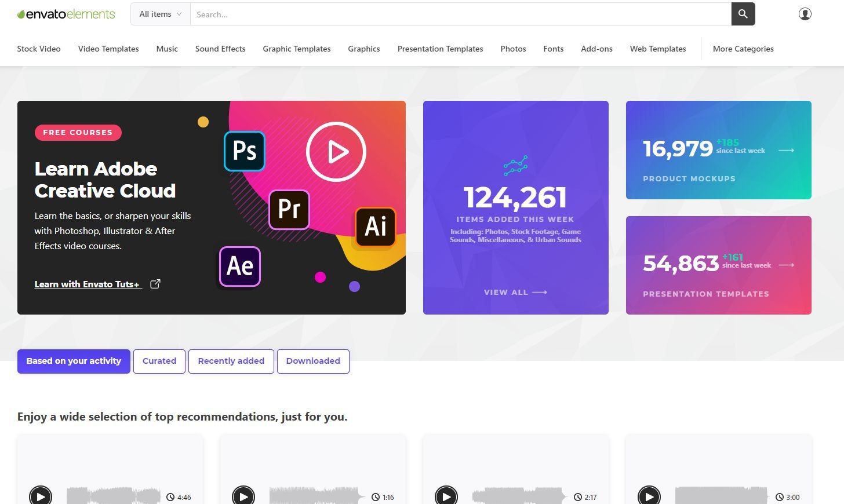
Task: Click the Premiere Pro Pr icon
Action: (x=289, y=209)
